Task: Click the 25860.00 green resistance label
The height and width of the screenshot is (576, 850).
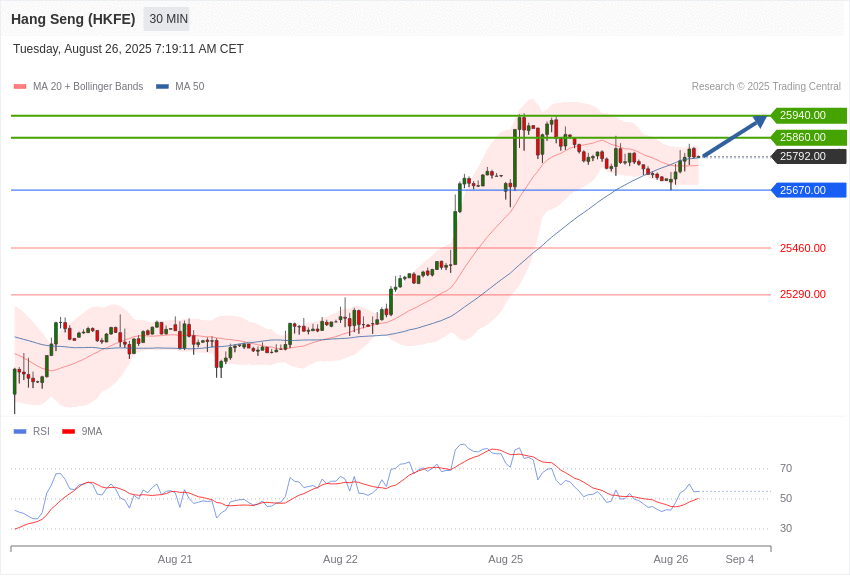Action: click(x=808, y=138)
